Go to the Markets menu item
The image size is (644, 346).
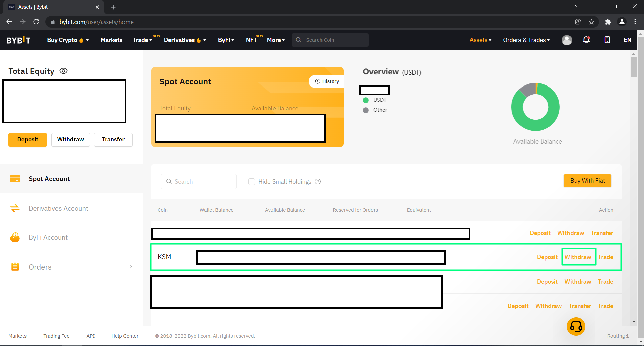pos(111,40)
